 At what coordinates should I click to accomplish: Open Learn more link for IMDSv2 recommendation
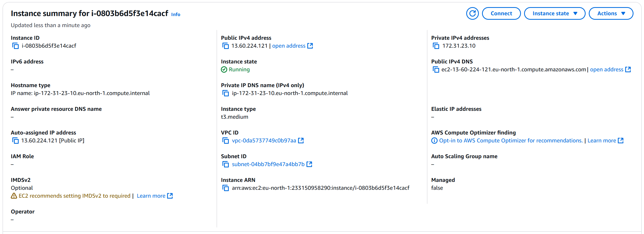click(155, 196)
